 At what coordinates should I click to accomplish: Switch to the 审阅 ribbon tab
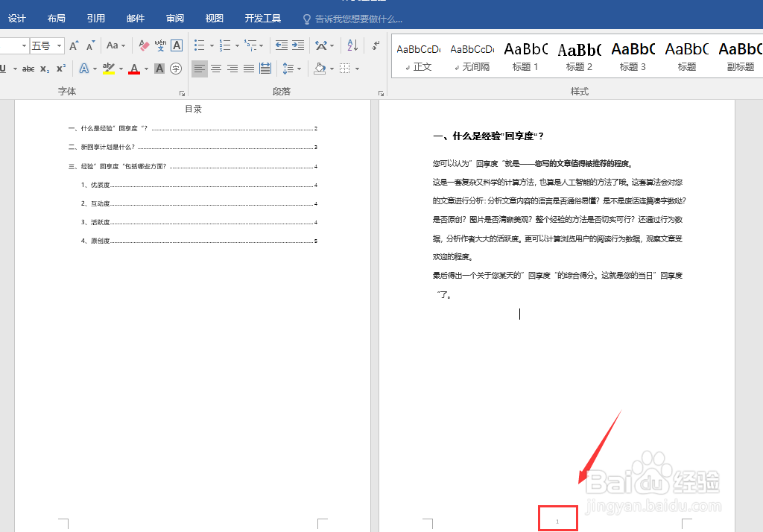[174, 17]
